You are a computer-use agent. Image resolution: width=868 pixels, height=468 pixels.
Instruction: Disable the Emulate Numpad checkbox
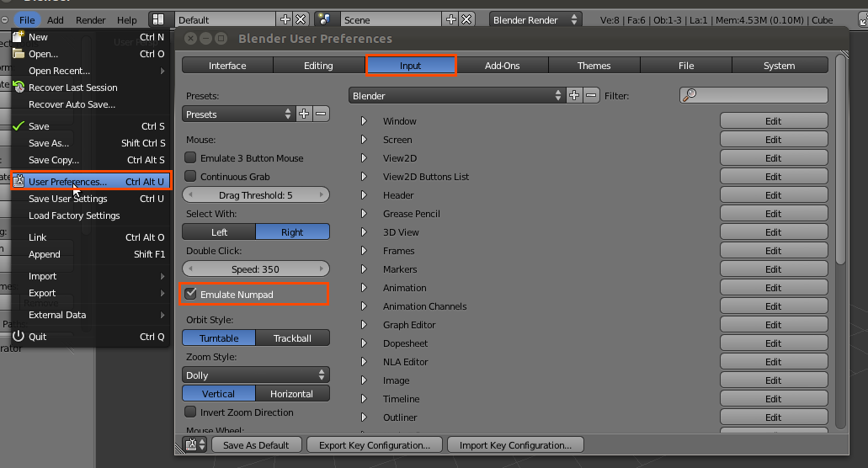pos(191,294)
